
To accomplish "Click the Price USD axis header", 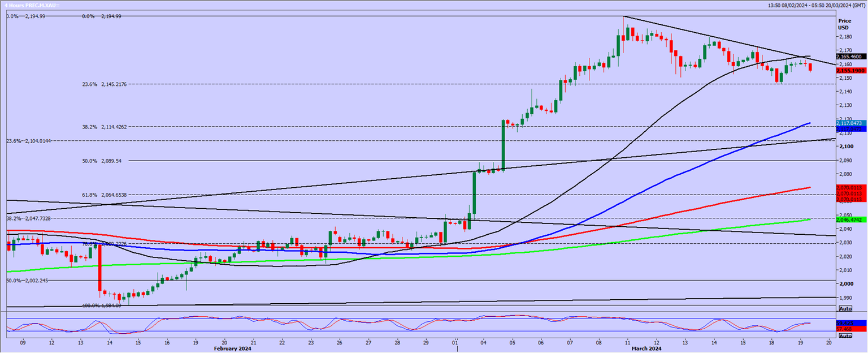I will 844,23.
